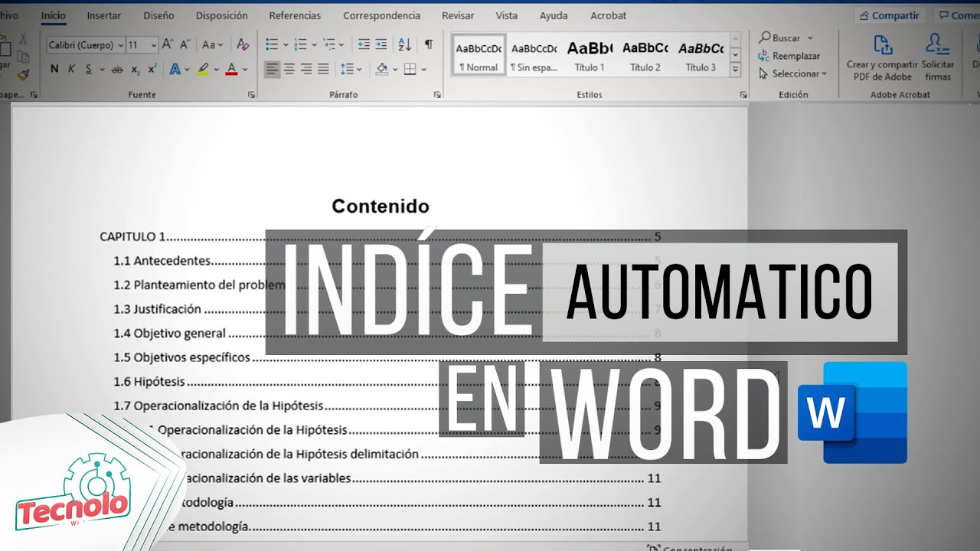Apply paragraph shading paint bucket

[382, 70]
